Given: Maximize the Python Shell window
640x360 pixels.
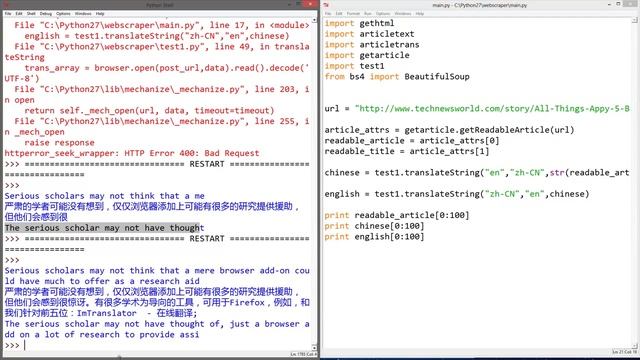Looking at the screenshot, I should click(x=299, y=4).
